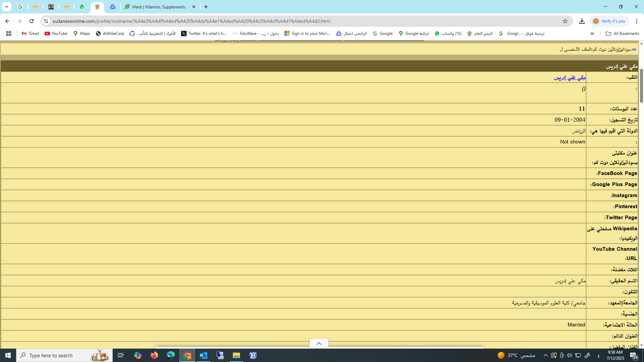The width and height of the screenshot is (644, 362).
Task: Open File Explorer from taskbar
Action: [x=236, y=355]
